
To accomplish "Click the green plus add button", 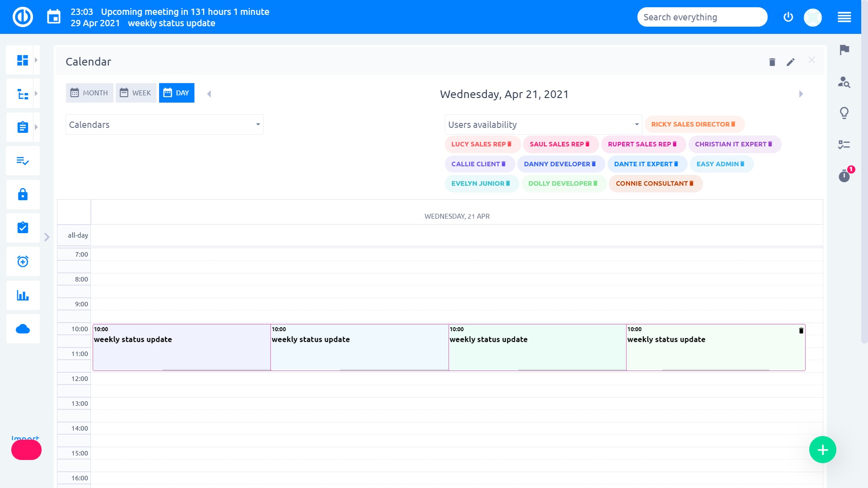I will [x=822, y=450].
